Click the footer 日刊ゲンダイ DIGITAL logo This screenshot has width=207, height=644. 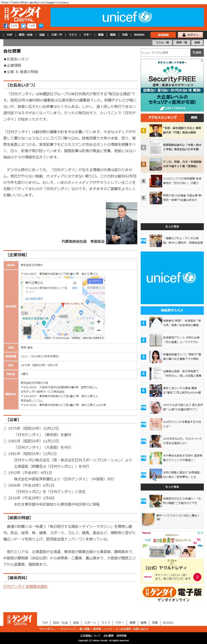tap(20, 619)
